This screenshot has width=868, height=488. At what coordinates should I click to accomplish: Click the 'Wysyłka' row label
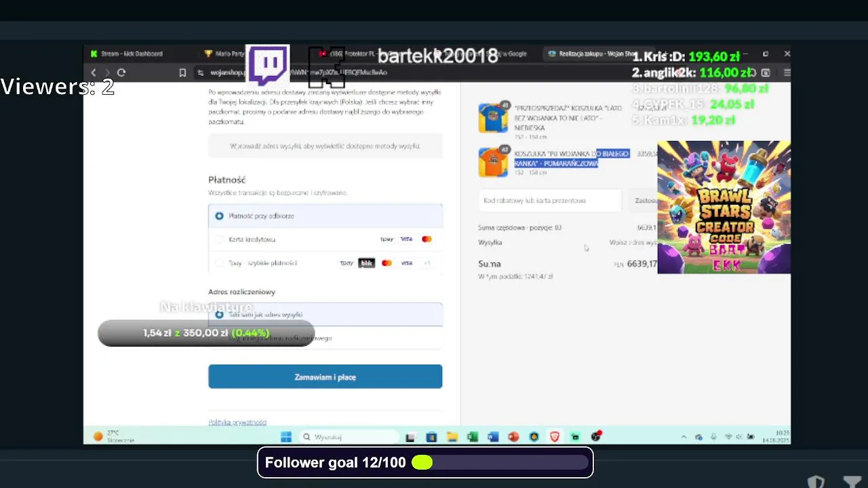point(490,242)
